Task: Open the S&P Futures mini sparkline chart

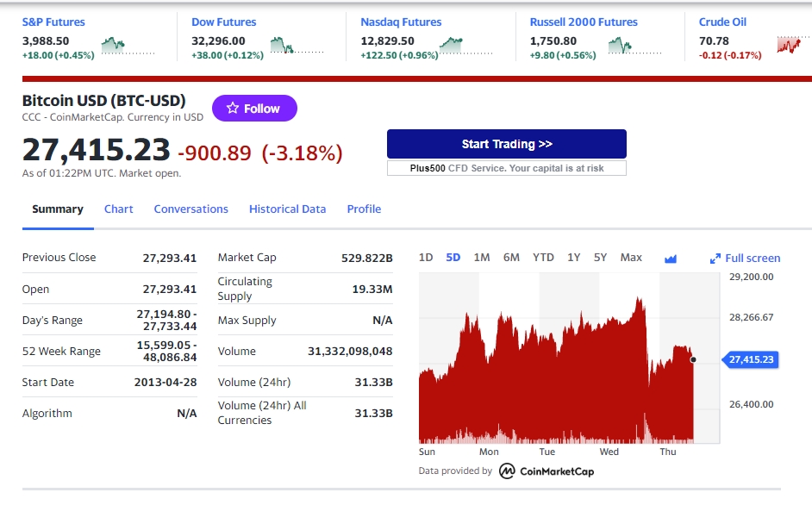Action: (128, 46)
